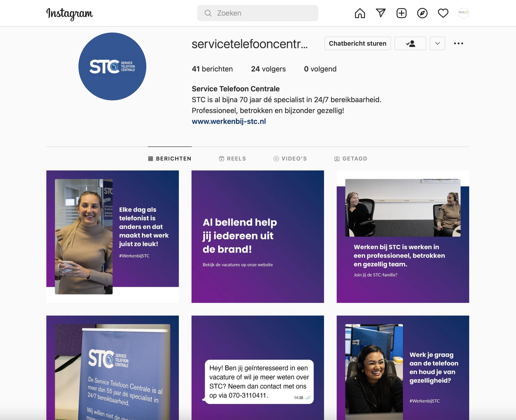516x420 pixels.
Task: View the 0 volgend list
Action: pyautogui.click(x=320, y=69)
